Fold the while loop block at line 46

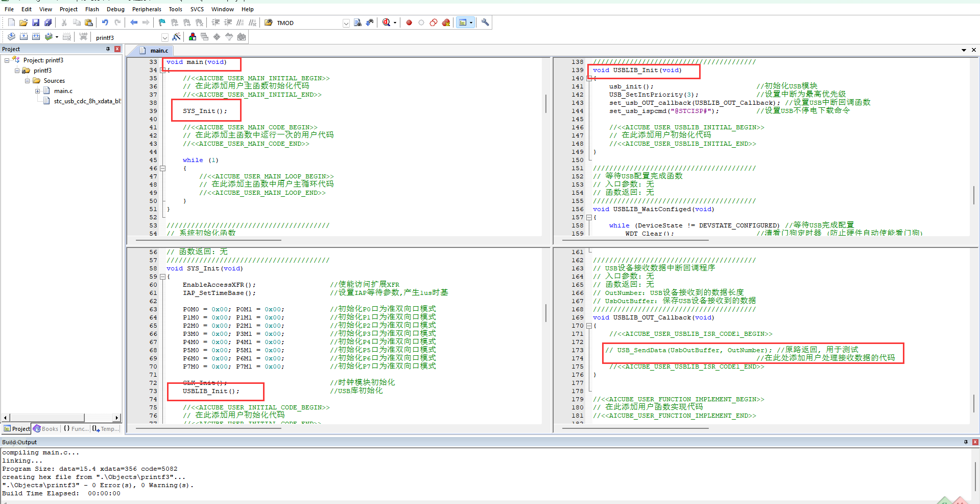pos(163,168)
